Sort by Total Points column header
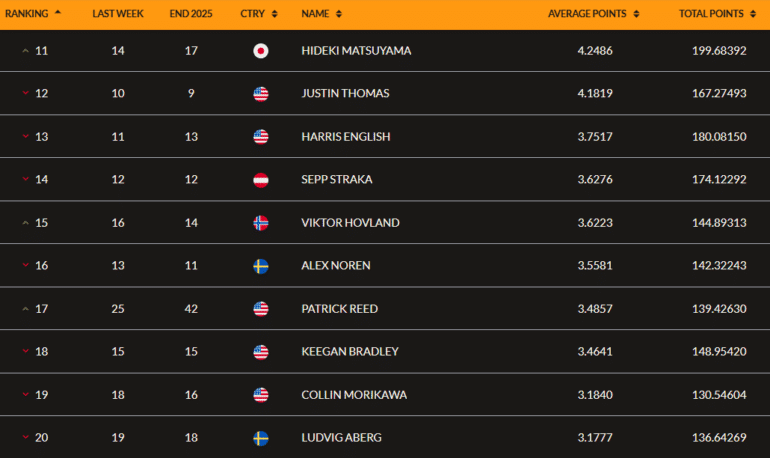The image size is (770, 458). (716, 14)
